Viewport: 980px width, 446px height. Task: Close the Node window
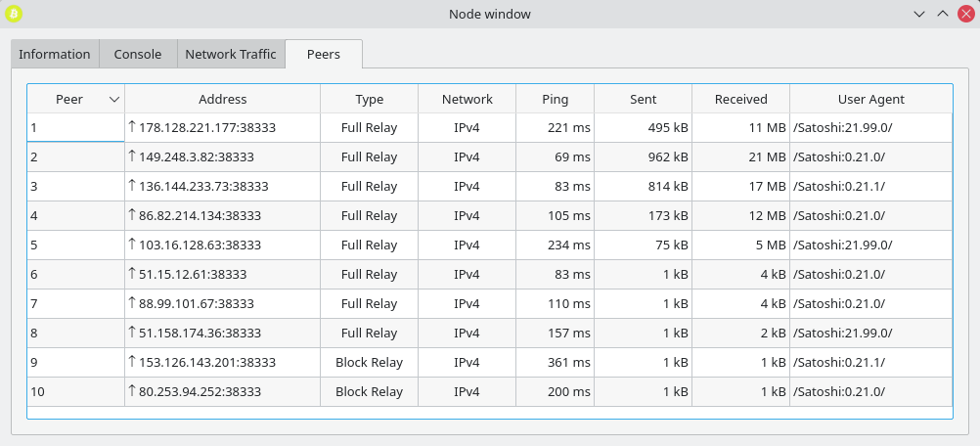click(965, 14)
